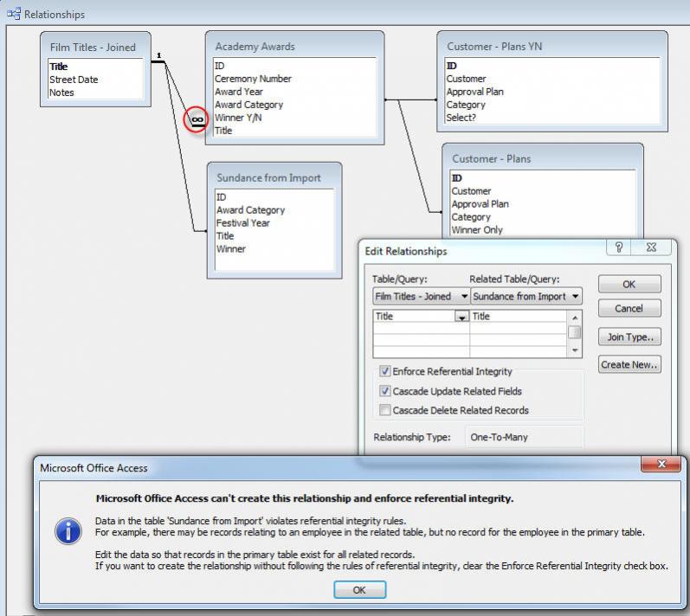Click the Sundance from Import table title bar

pos(274,177)
